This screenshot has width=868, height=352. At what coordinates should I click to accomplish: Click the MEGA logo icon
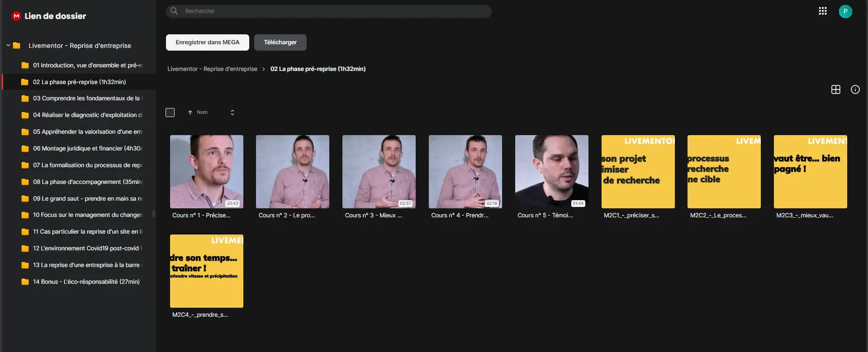tap(16, 16)
